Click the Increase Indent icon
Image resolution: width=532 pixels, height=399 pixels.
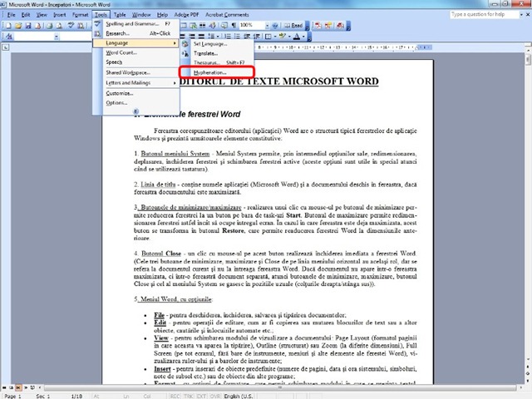257,37
